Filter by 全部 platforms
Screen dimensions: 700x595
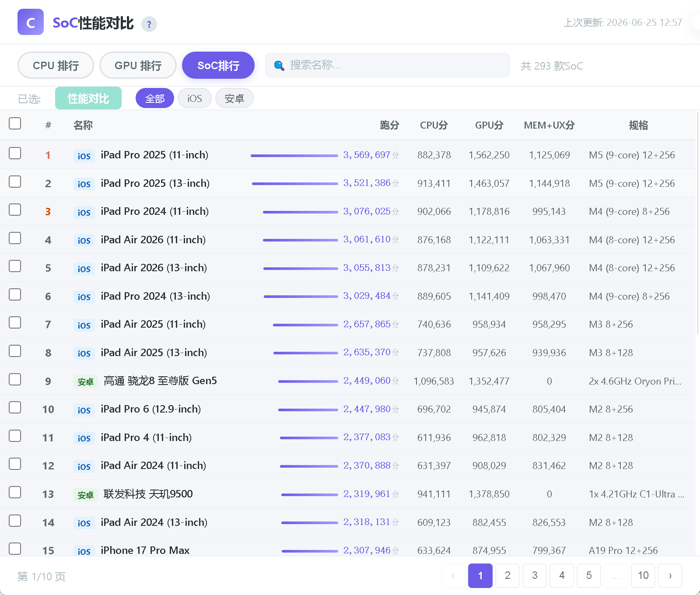[x=155, y=98]
